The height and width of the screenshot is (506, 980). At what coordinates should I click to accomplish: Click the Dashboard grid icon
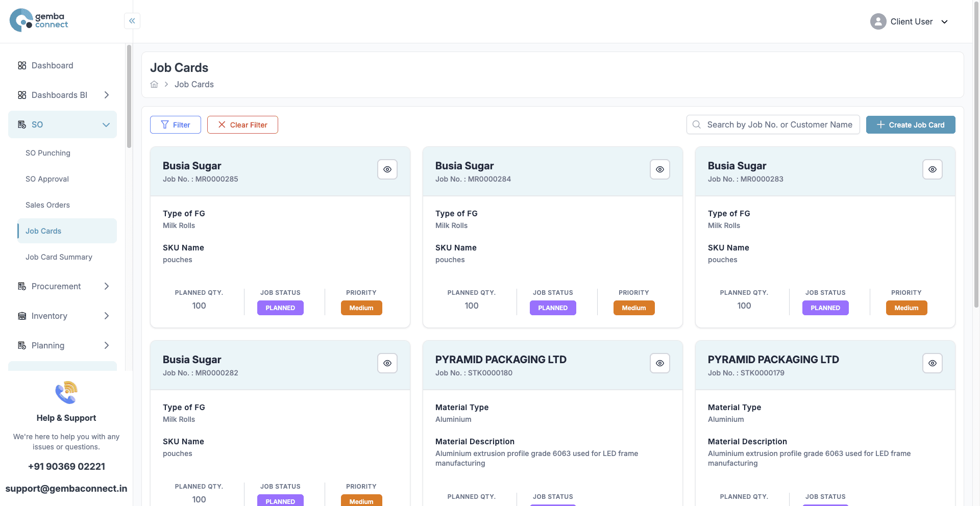point(22,65)
